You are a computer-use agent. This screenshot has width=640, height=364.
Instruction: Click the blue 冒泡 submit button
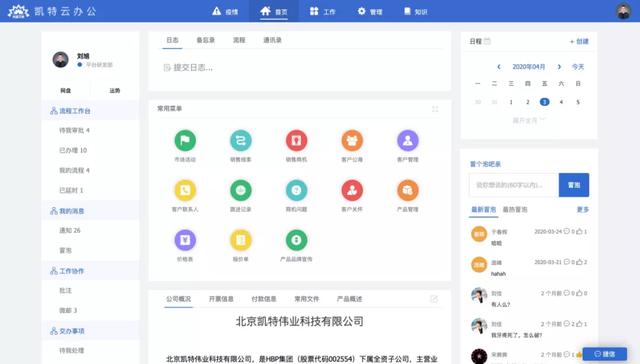[x=574, y=185]
